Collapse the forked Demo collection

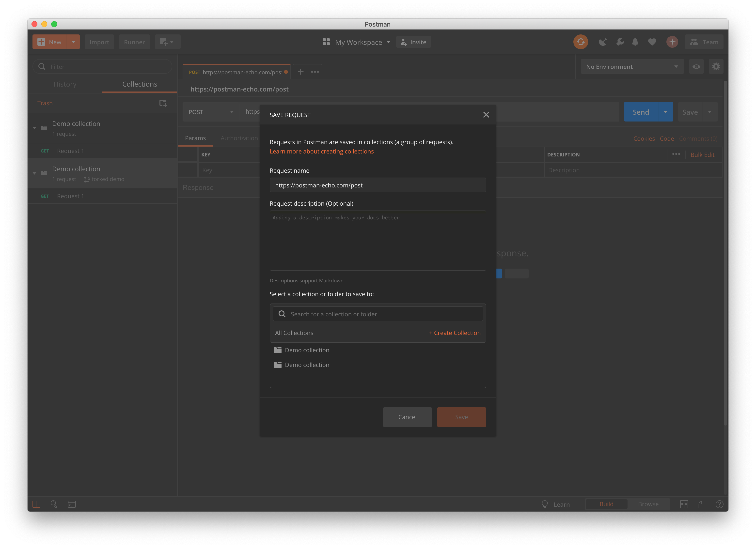click(34, 173)
